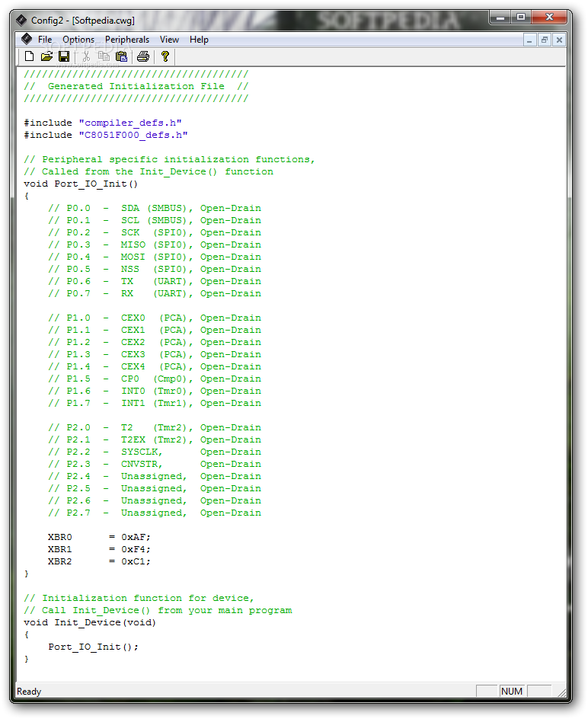Screen dimensions: 588x719
Task: Restore down the inner document window
Action: tap(545, 40)
